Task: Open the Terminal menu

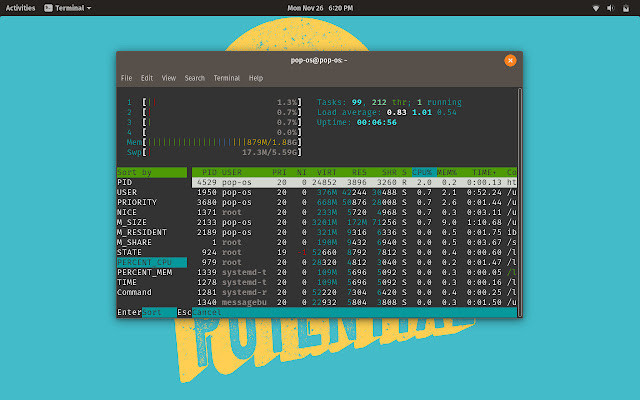Action: [227, 78]
